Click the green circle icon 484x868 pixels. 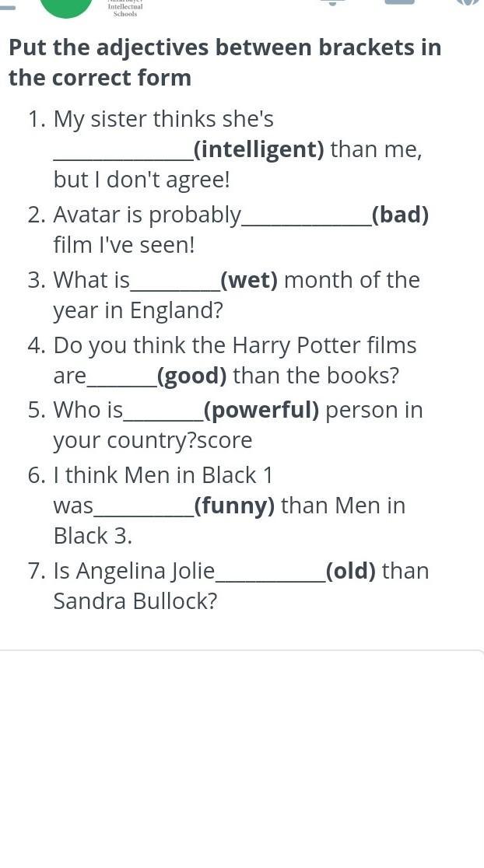pos(66,7)
